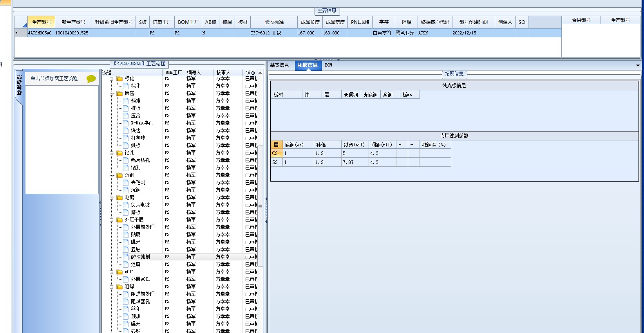
Task: Click the row indicator arrow of 4ACSN00SA0 row
Action: pyautogui.click(x=16, y=33)
